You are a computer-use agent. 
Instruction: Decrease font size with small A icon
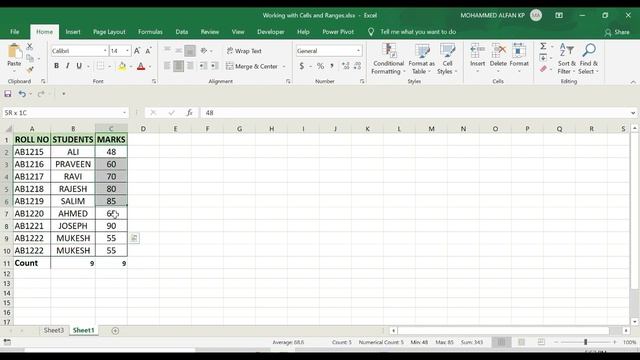tap(149, 51)
